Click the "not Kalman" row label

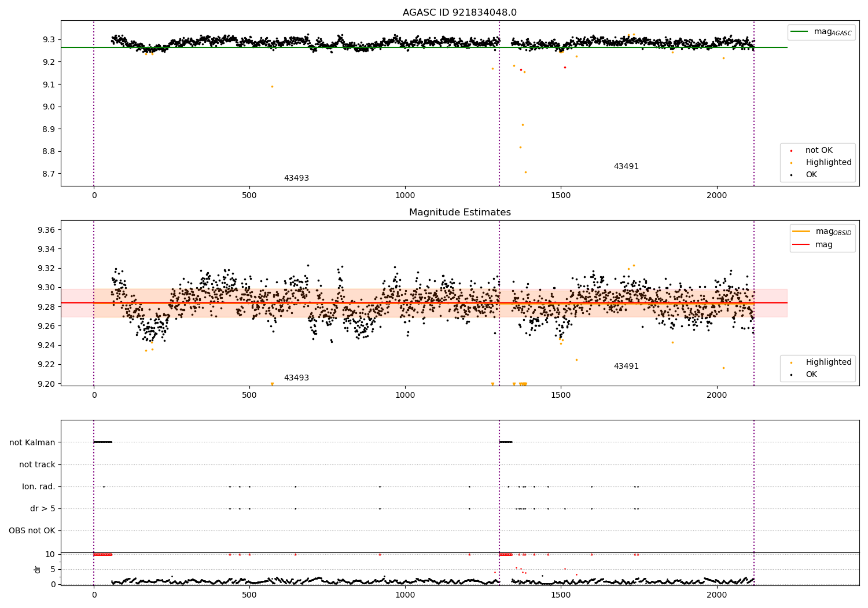click(32, 442)
